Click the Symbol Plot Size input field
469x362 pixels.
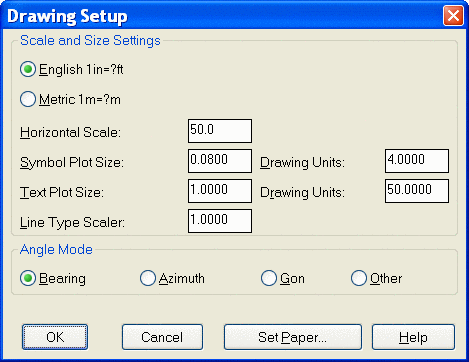click(x=220, y=161)
